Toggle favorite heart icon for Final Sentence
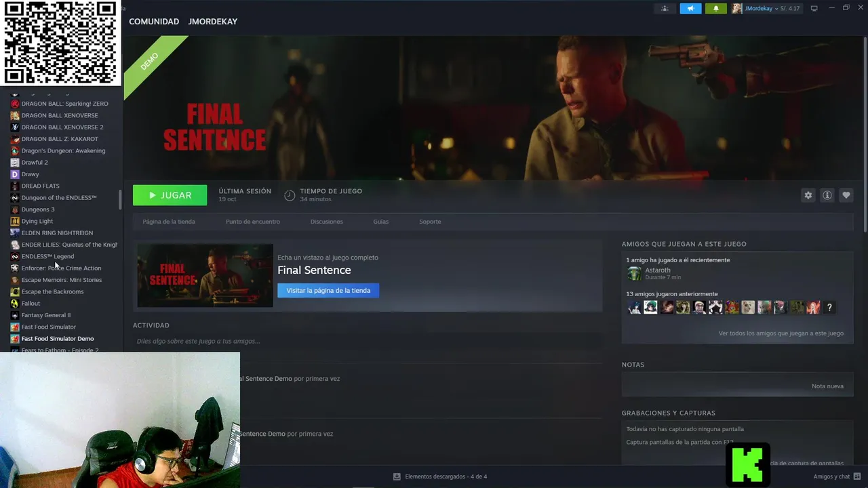This screenshot has width=868, height=488. coord(846,195)
